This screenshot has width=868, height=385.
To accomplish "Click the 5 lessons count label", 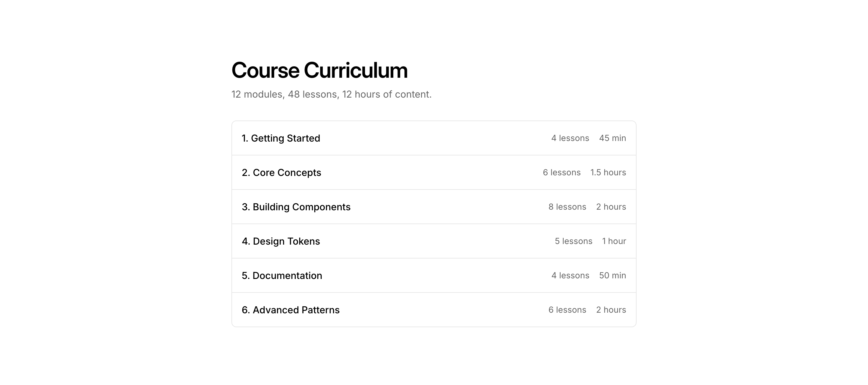I will [x=574, y=241].
